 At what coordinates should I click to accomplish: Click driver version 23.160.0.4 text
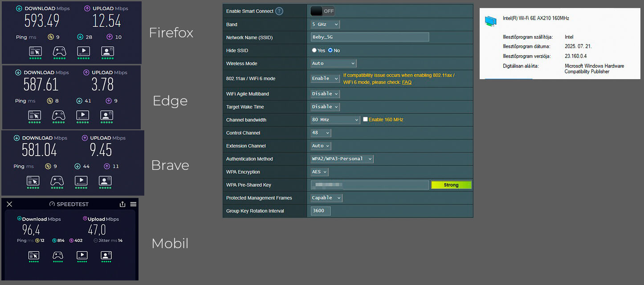tap(577, 56)
